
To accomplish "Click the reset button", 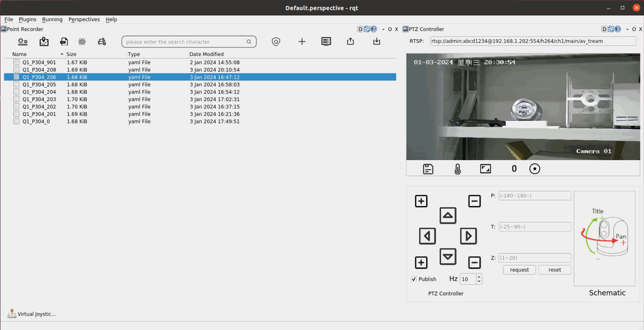I will 555,270.
